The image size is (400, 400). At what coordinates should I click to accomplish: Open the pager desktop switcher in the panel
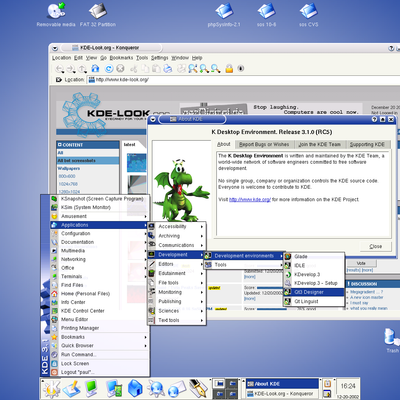tap(225, 388)
